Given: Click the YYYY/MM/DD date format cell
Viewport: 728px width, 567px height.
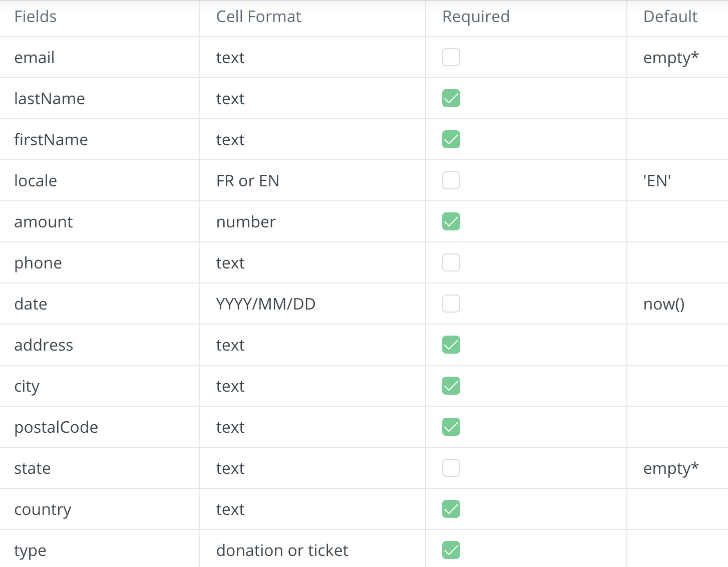Looking at the screenshot, I should [x=265, y=304].
